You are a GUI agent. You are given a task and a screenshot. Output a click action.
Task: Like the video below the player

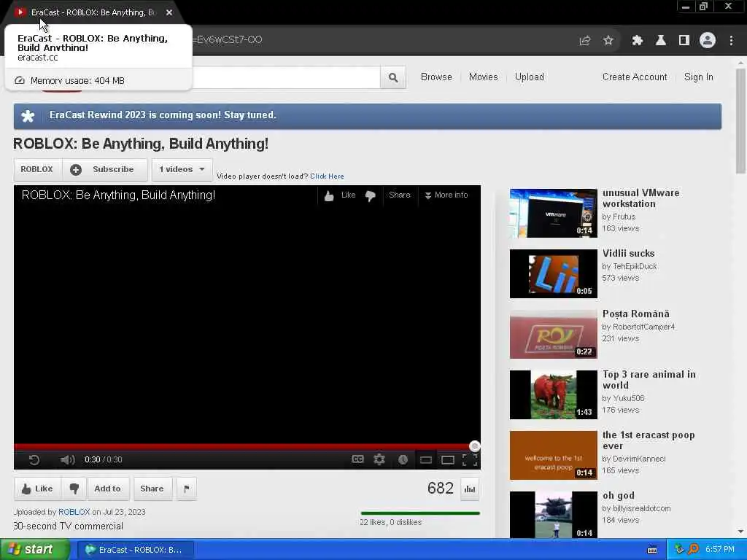pos(37,489)
